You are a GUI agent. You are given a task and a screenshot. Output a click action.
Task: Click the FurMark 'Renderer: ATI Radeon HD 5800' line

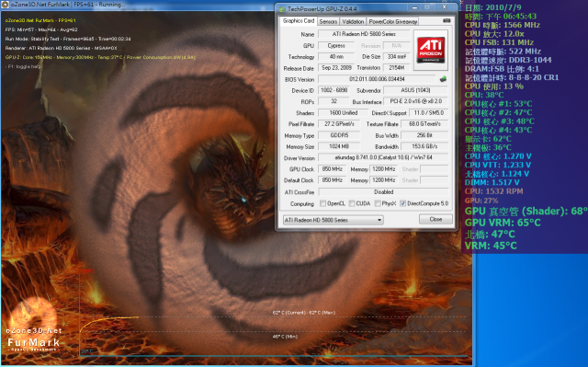pyautogui.click(x=62, y=48)
